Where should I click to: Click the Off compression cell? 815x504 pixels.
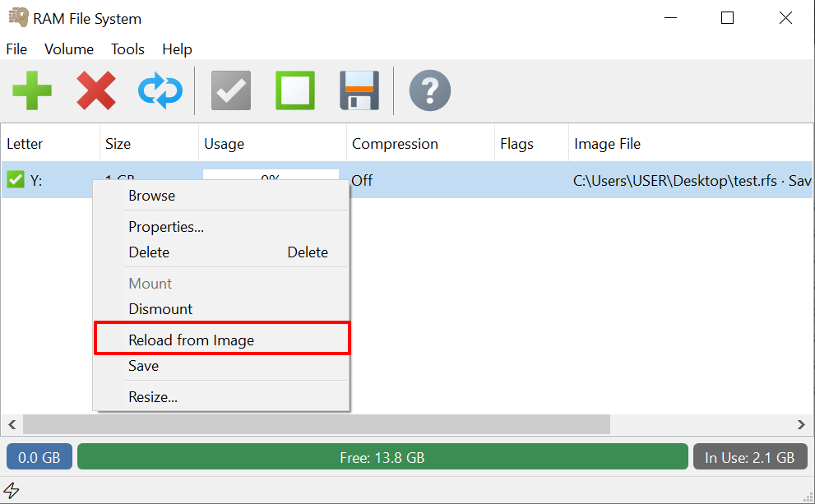click(363, 180)
